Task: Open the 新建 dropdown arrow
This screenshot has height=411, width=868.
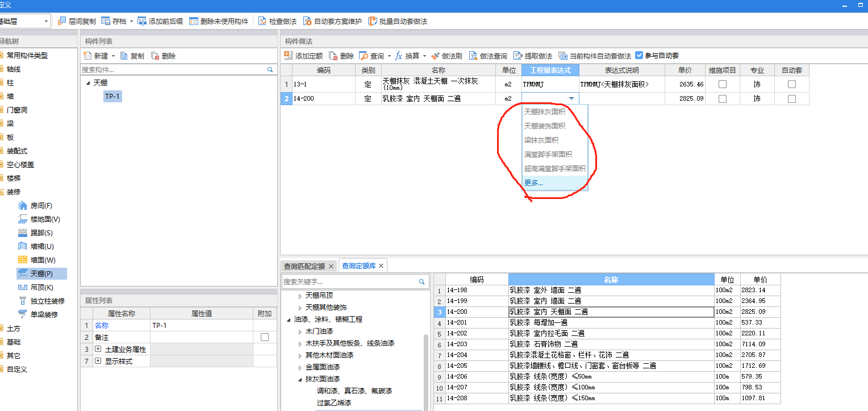Action: click(x=113, y=56)
